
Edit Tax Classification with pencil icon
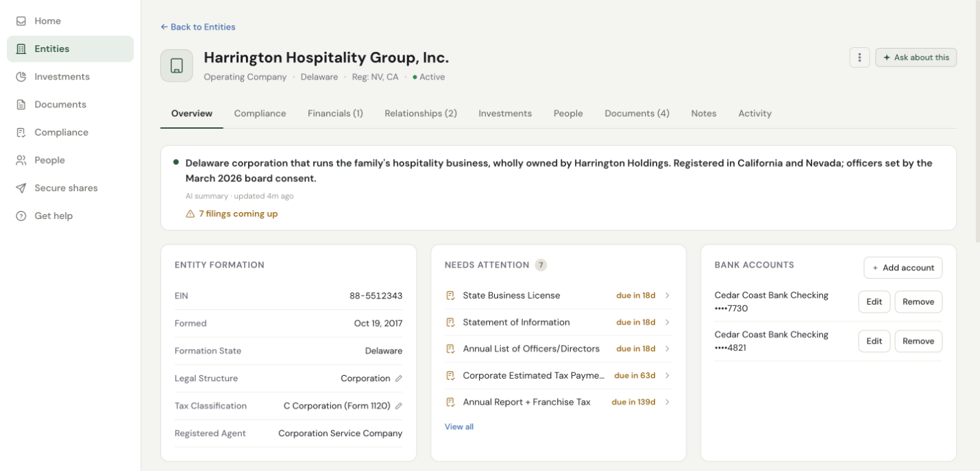(x=399, y=406)
